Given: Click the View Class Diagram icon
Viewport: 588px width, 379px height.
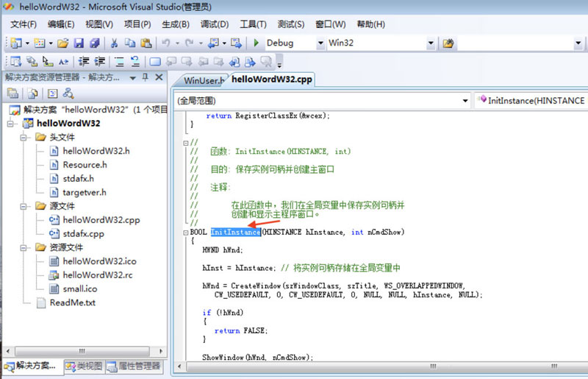Looking at the screenshot, I should click(x=68, y=93).
